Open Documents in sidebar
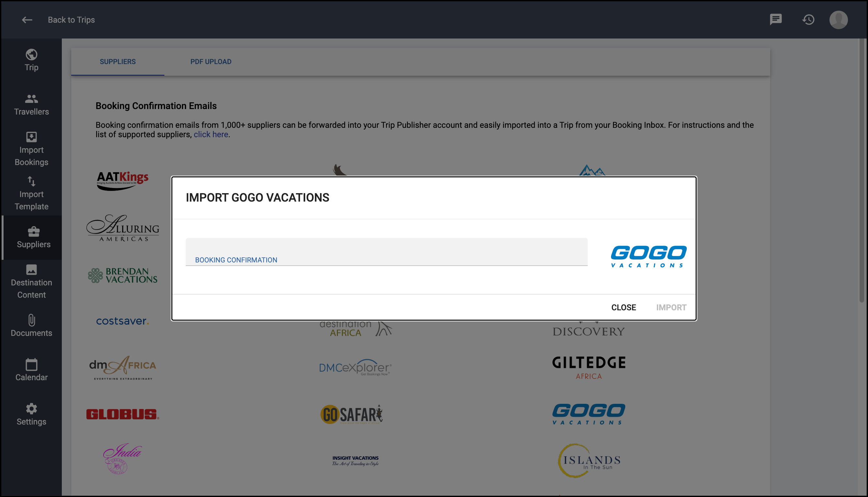 pyautogui.click(x=31, y=326)
